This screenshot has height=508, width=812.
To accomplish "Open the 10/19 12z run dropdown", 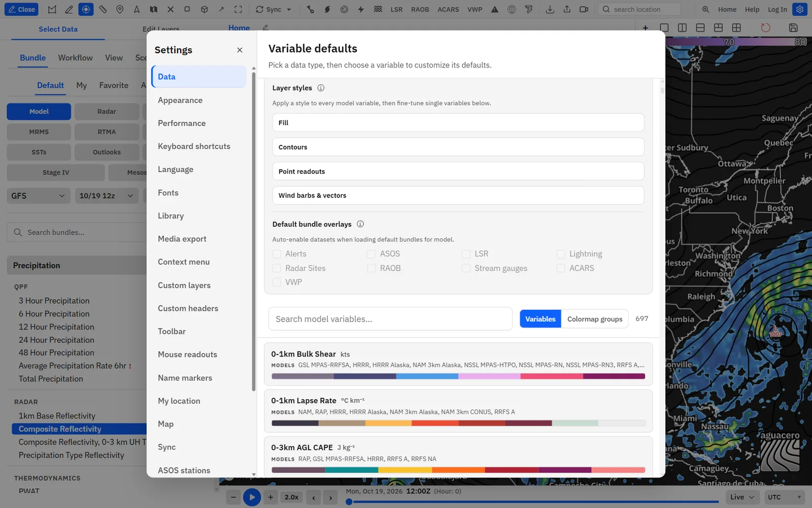I will point(107,196).
